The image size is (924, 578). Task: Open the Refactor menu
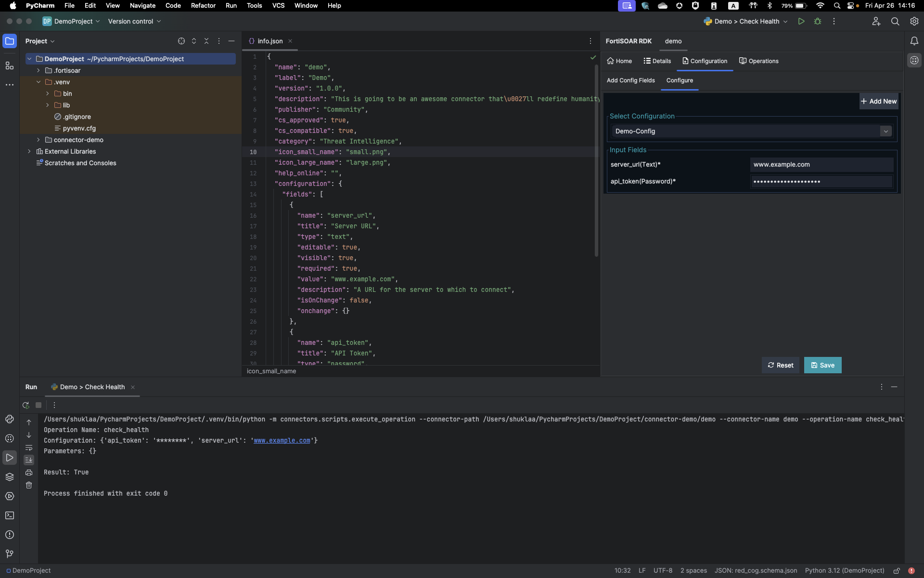(203, 6)
